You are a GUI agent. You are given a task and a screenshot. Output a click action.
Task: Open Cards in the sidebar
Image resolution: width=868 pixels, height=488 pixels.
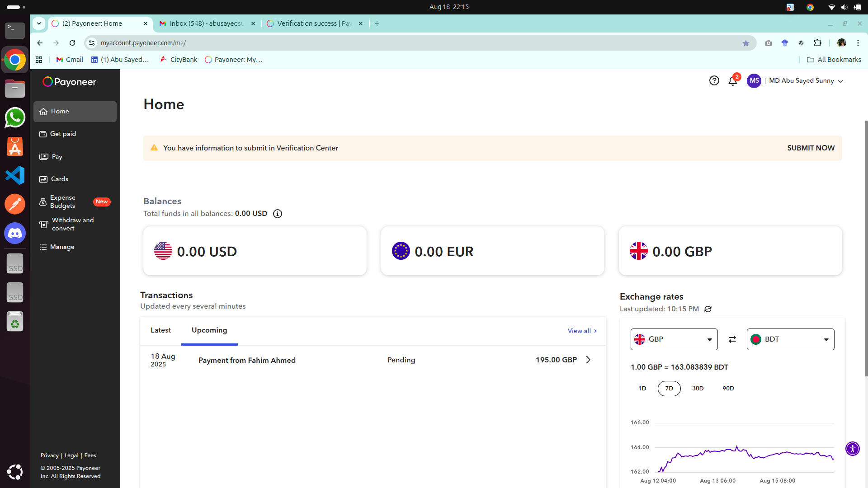click(59, 179)
